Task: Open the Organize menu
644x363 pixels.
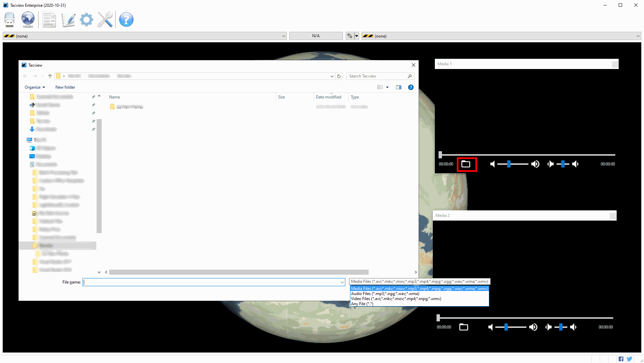Action: point(34,87)
